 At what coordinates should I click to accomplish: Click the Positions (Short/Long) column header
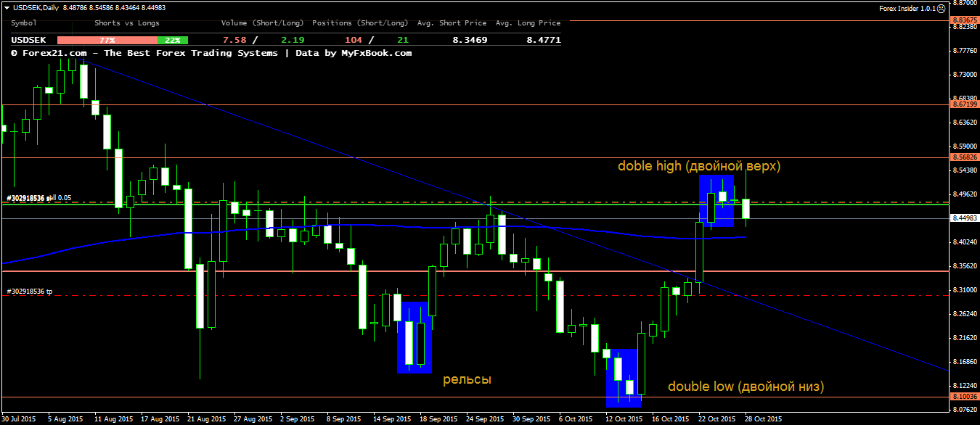(x=359, y=23)
